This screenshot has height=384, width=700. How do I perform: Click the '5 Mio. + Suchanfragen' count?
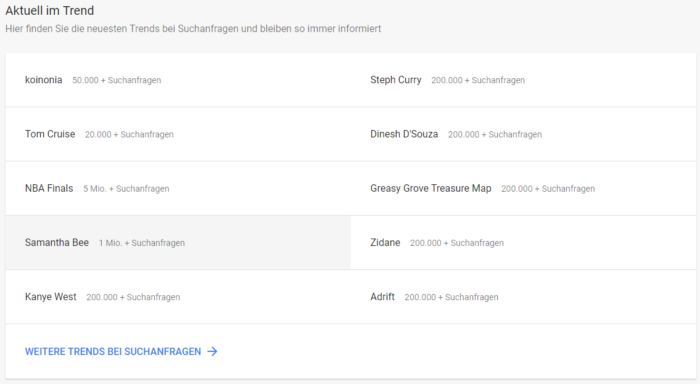click(x=126, y=189)
